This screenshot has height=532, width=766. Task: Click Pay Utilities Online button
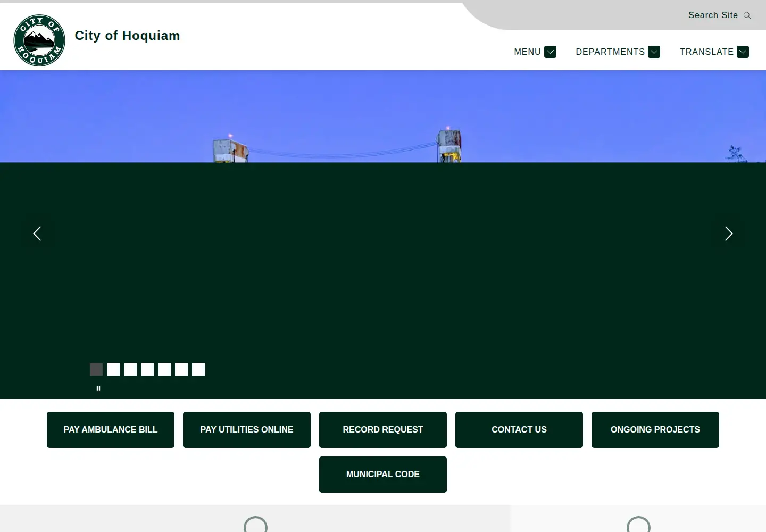pyautogui.click(x=247, y=430)
